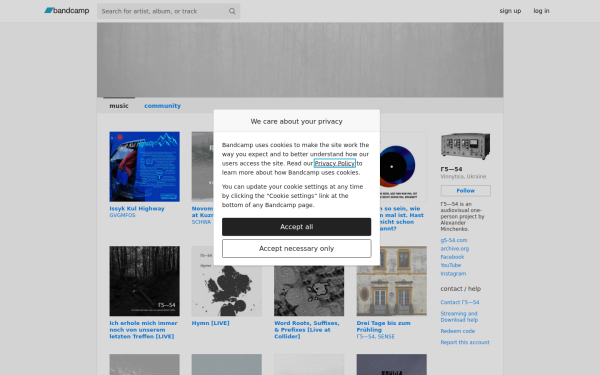Open the Hymn [LIVE] album cover
This screenshot has width=600, height=375.
pos(227,291)
